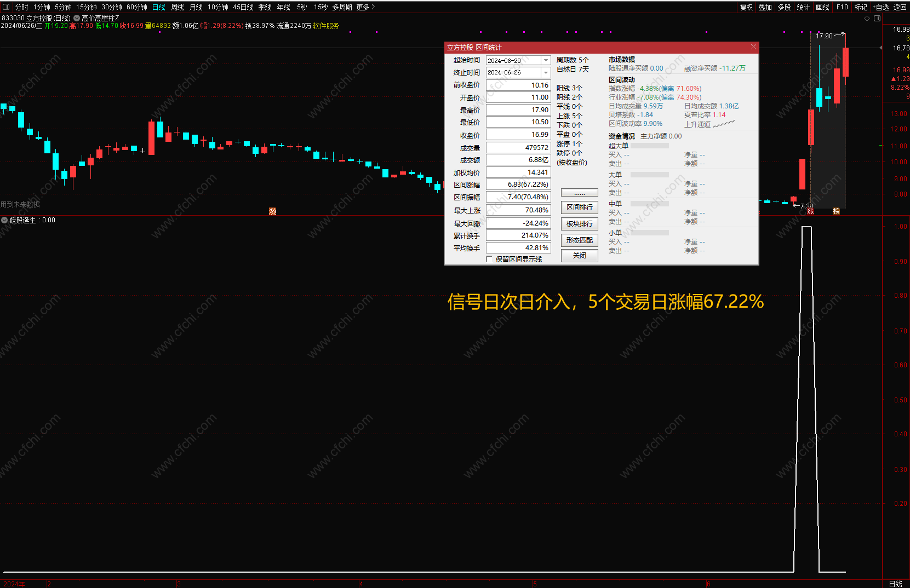Select the 30分钟 period tab
Screen dimensions: 910x588
pyautogui.click(x=112, y=7)
